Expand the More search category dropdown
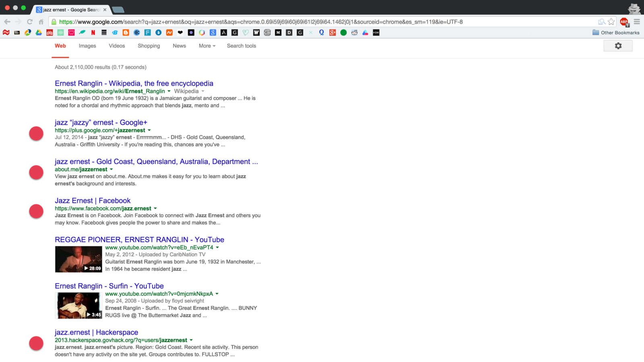644x362 pixels. click(x=207, y=46)
